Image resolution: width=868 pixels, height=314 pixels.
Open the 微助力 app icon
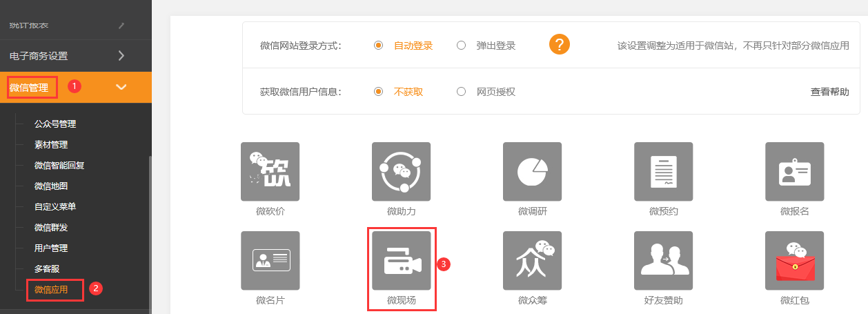pyautogui.click(x=401, y=171)
